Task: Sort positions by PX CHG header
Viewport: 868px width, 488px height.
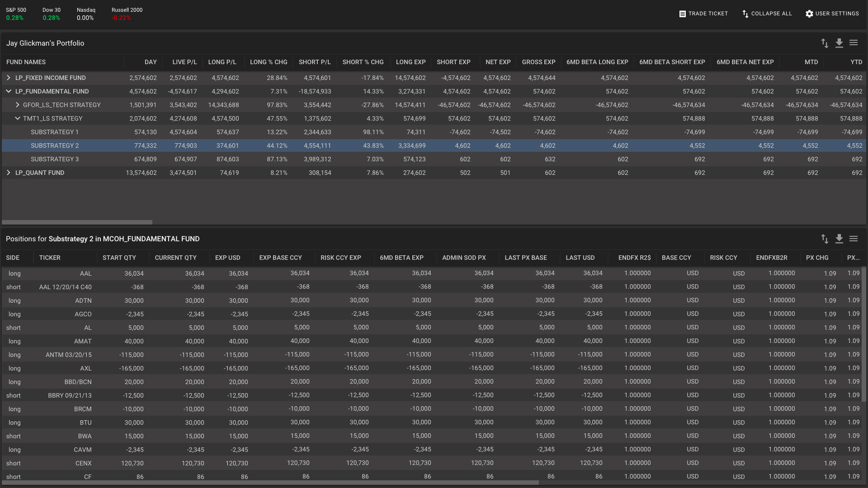Action: click(x=817, y=258)
